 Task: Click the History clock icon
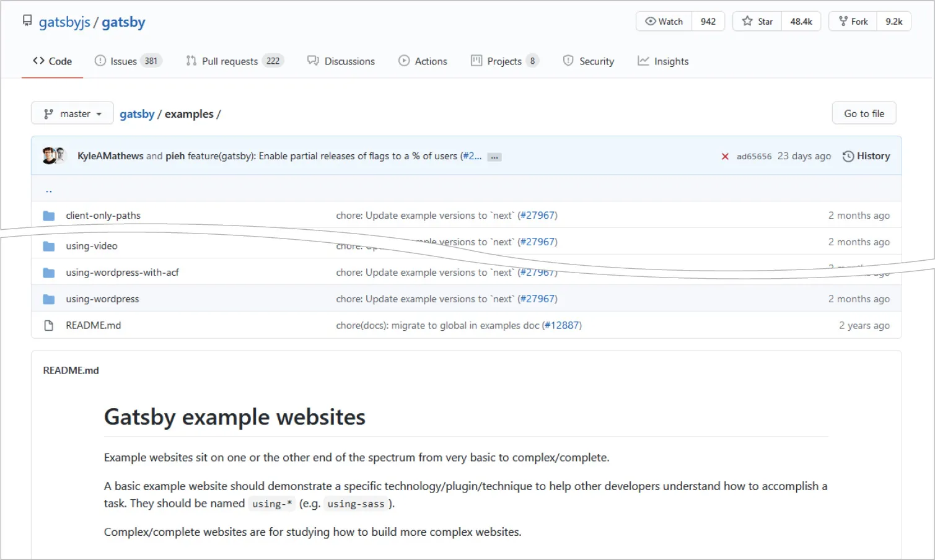848,156
